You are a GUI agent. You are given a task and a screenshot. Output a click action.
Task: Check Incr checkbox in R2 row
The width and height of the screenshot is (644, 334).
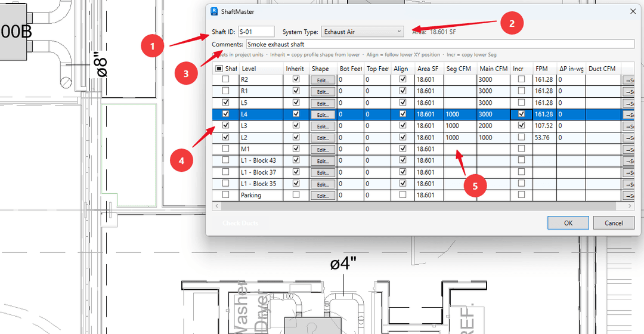(x=522, y=79)
